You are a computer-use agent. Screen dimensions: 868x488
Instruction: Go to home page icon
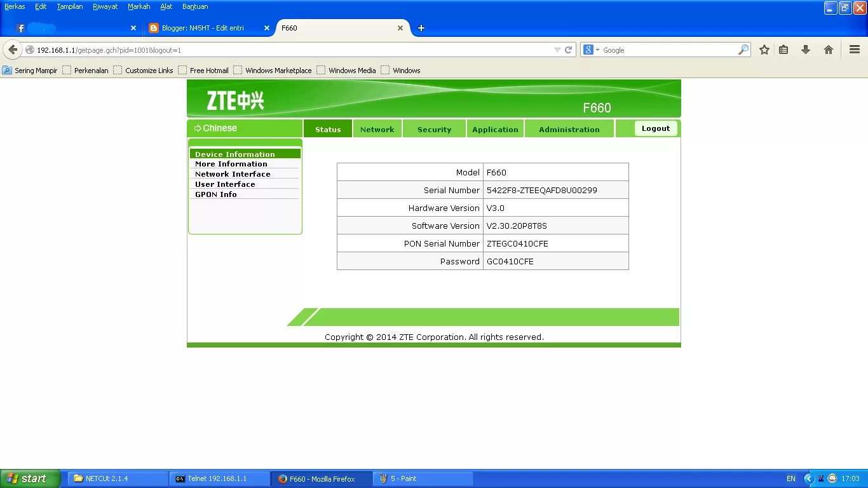click(x=829, y=50)
